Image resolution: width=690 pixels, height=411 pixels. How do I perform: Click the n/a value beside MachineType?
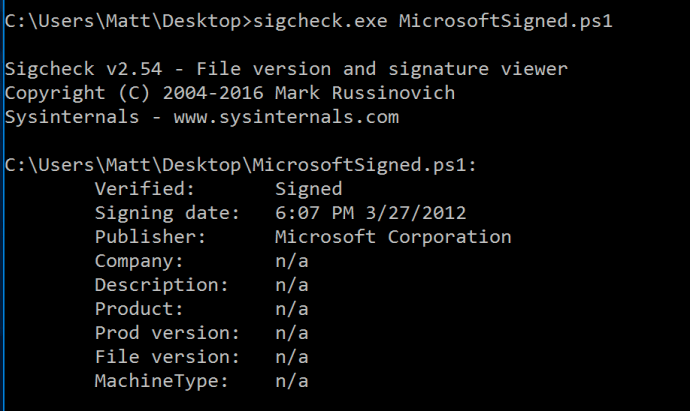coord(291,381)
